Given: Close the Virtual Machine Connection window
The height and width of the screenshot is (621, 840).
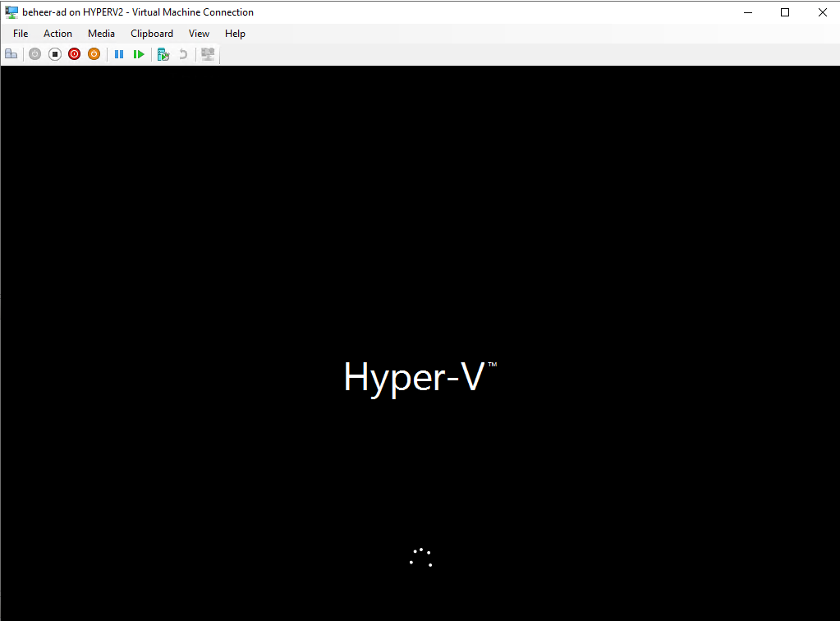Looking at the screenshot, I should (x=822, y=12).
